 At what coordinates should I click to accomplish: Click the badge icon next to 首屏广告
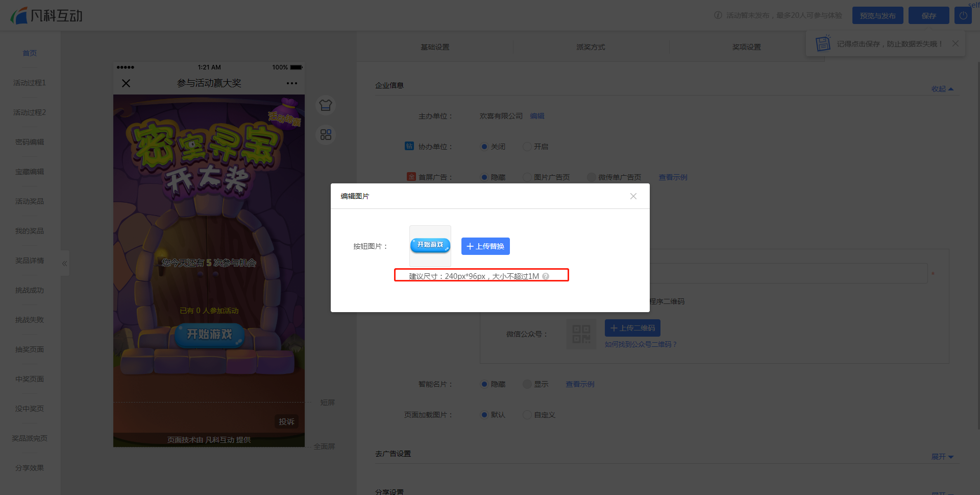(x=411, y=177)
